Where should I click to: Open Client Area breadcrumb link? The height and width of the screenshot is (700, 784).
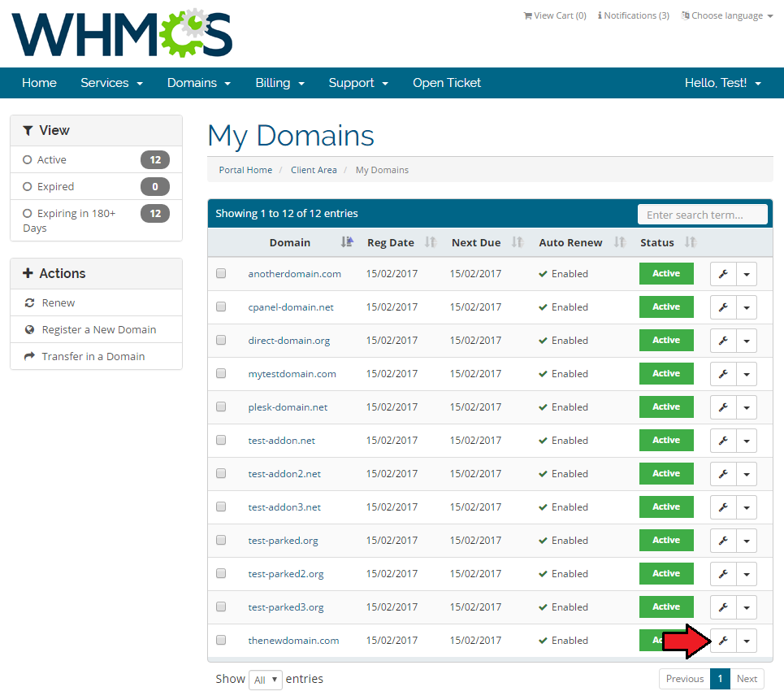point(314,170)
